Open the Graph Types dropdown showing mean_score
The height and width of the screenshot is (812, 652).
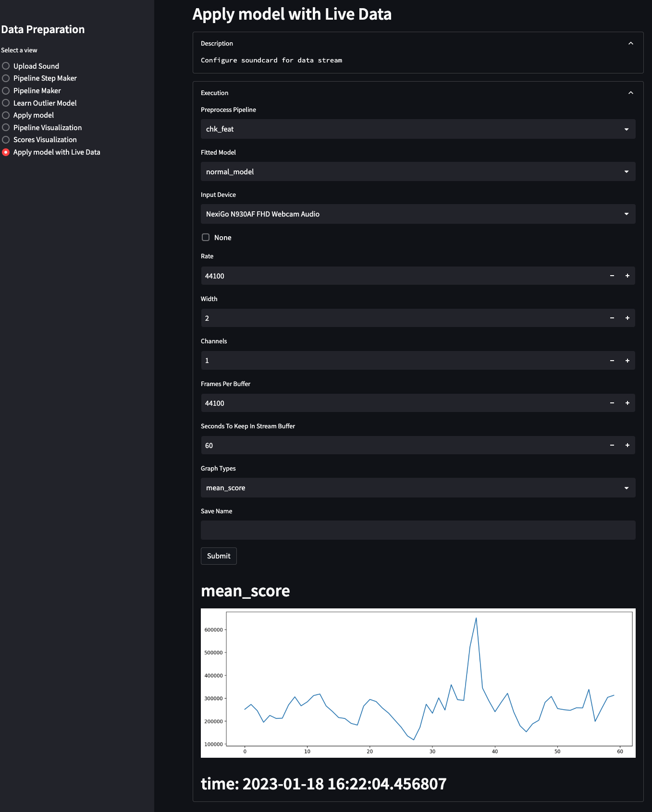[418, 487]
